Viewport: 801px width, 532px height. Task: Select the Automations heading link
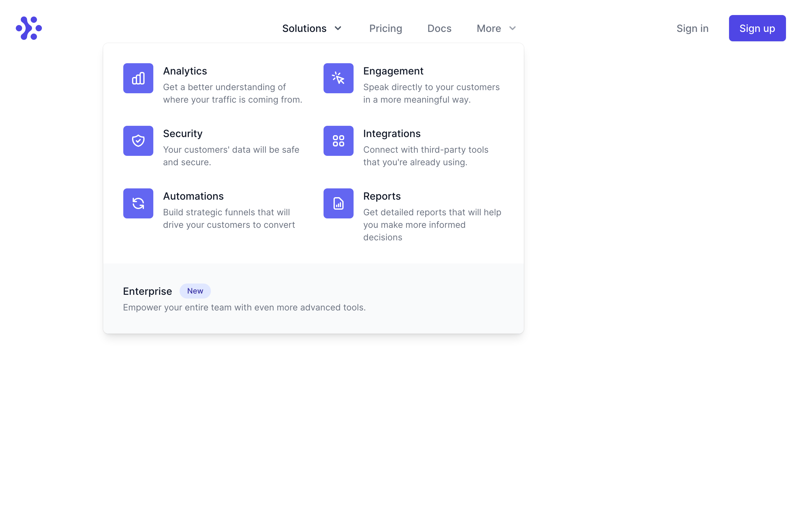click(x=193, y=196)
